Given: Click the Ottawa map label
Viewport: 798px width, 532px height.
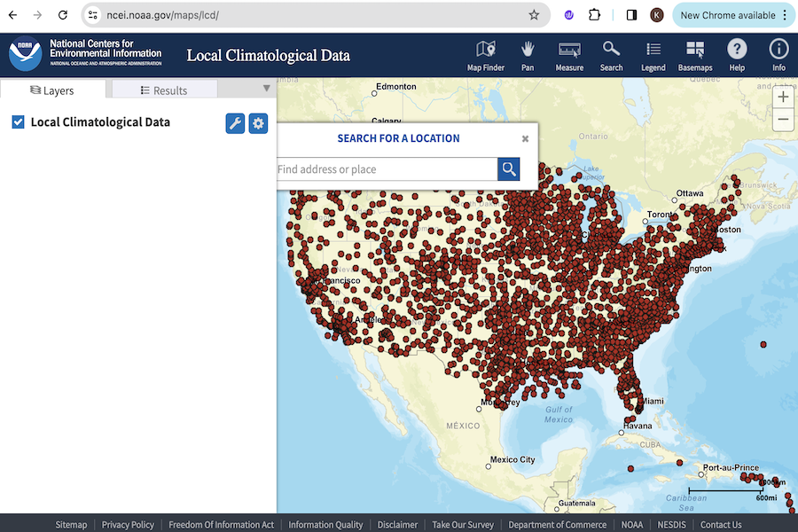Looking at the screenshot, I should coord(690,193).
